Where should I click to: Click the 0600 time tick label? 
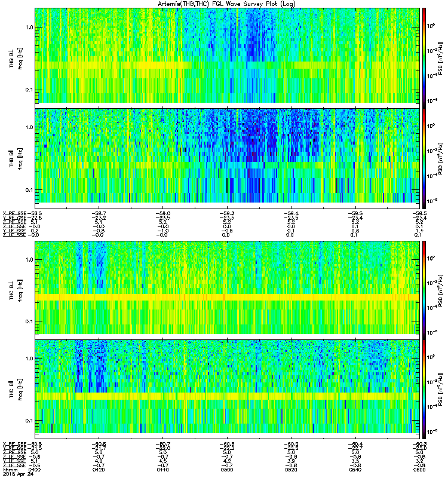click(x=419, y=470)
